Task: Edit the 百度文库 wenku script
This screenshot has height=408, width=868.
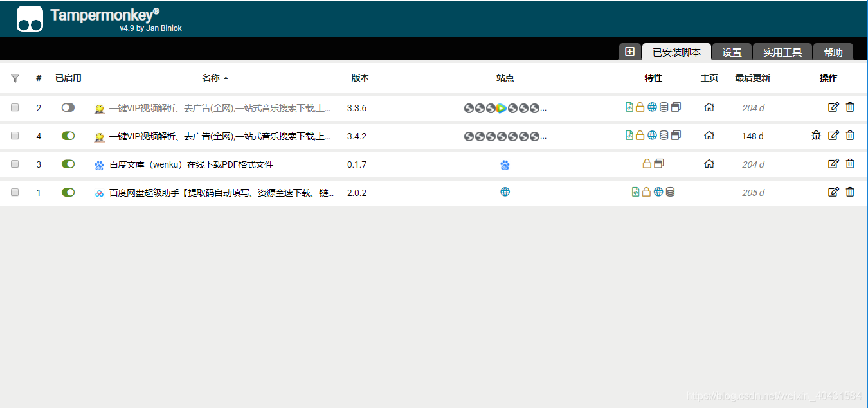Action: (x=833, y=164)
